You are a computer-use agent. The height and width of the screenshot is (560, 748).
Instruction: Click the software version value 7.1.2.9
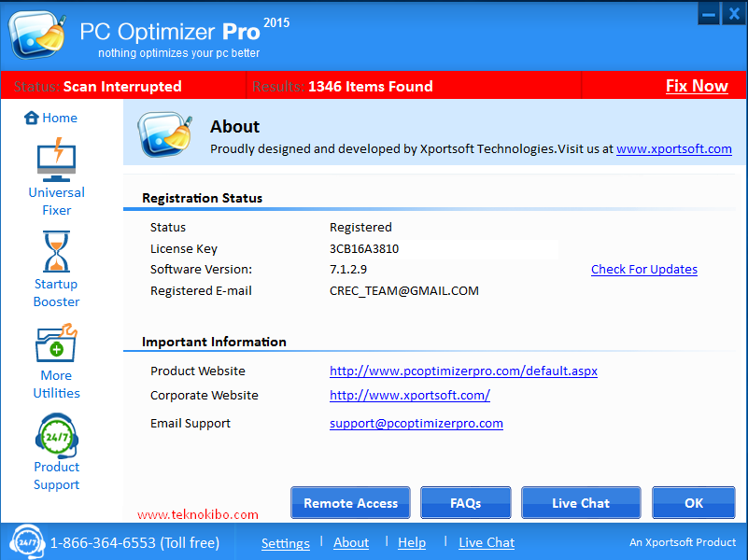(x=348, y=270)
